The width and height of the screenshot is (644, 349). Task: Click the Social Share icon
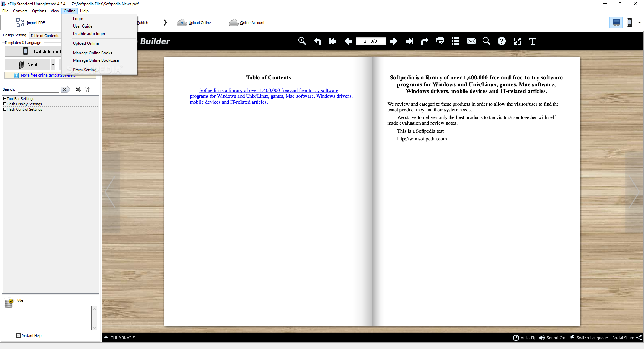639,338
